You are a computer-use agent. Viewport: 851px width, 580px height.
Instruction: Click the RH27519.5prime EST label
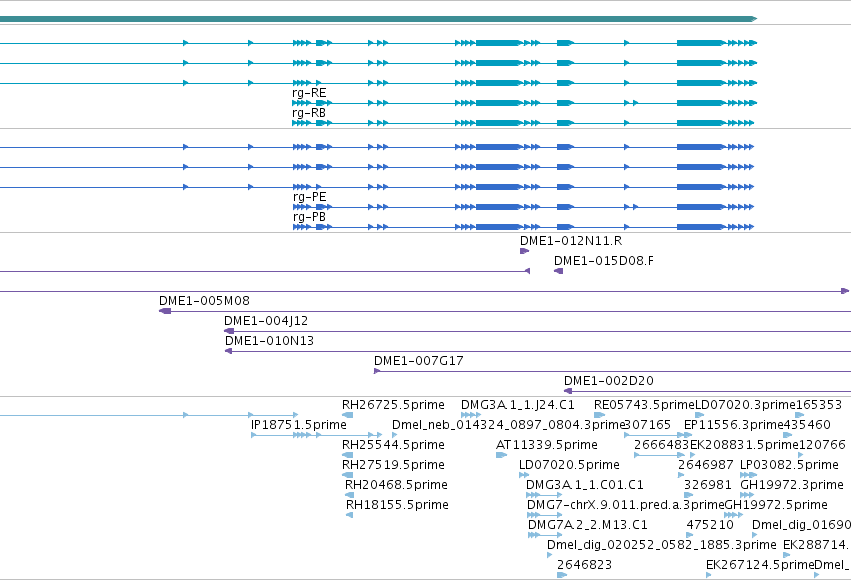tap(393, 465)
